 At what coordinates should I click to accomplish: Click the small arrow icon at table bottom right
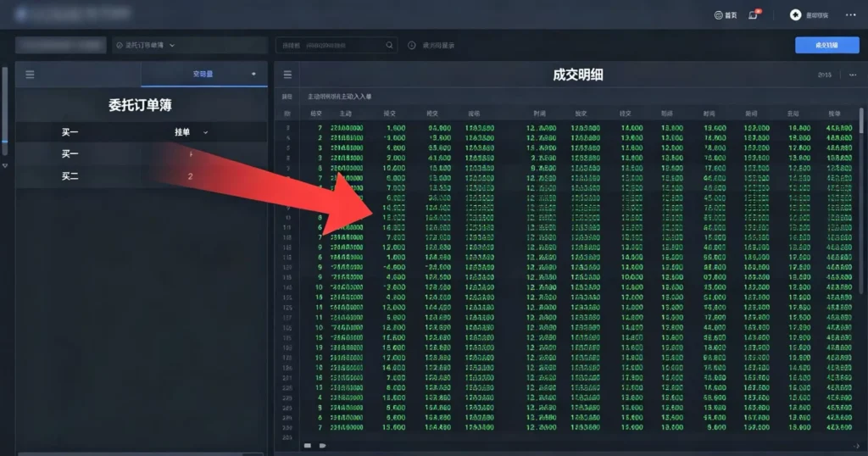click(x=856, y=446)
